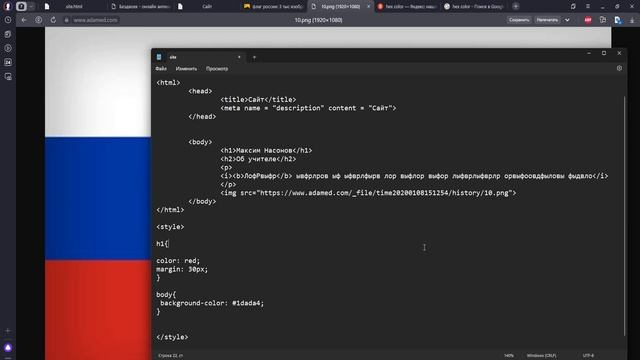Close the 'site' Notepad tab
The height and width of the screenshot is (360, 640).
pyautogui.click(x=239, y=57)
